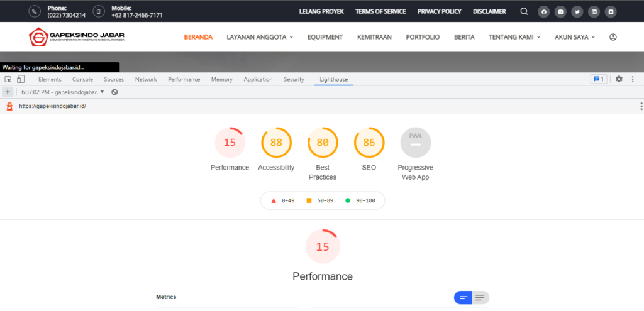Image resolution: width=644 pixels, height=311 pixels.
Task: Switch to the Performance DevTools tab
Action: (x=184, y=80)
